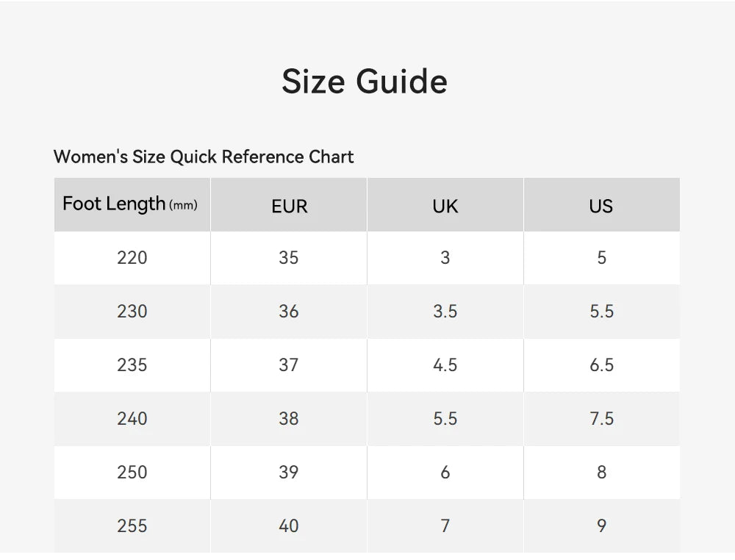Screen dimensions: 735x560
Task: Click the EUR 39 cell
Action: (x=289, y=473)
